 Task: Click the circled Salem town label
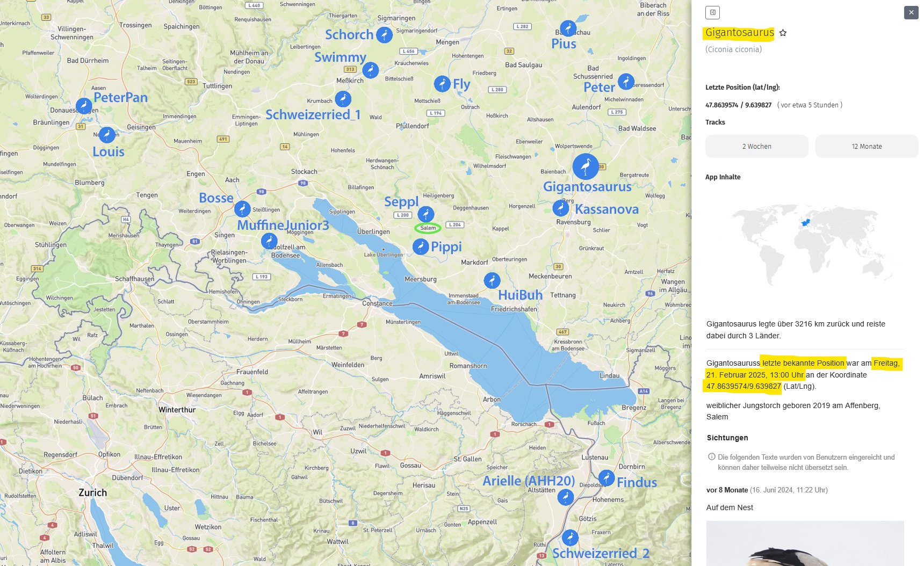428,228
